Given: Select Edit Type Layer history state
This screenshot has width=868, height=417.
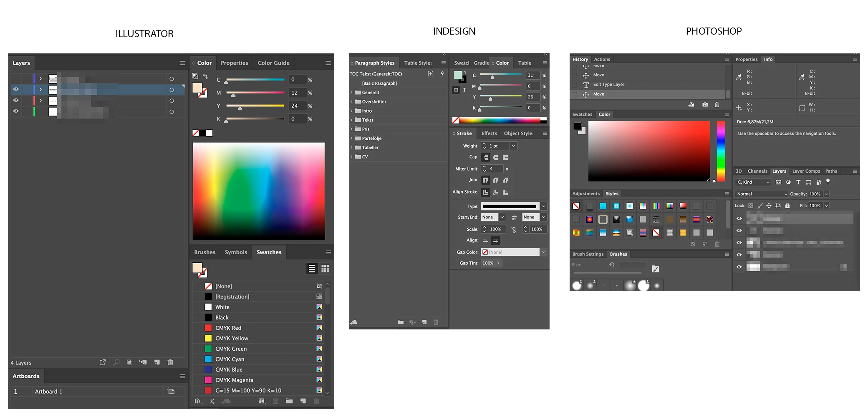Looking at the screenshot, I should [x=648, y=85].
